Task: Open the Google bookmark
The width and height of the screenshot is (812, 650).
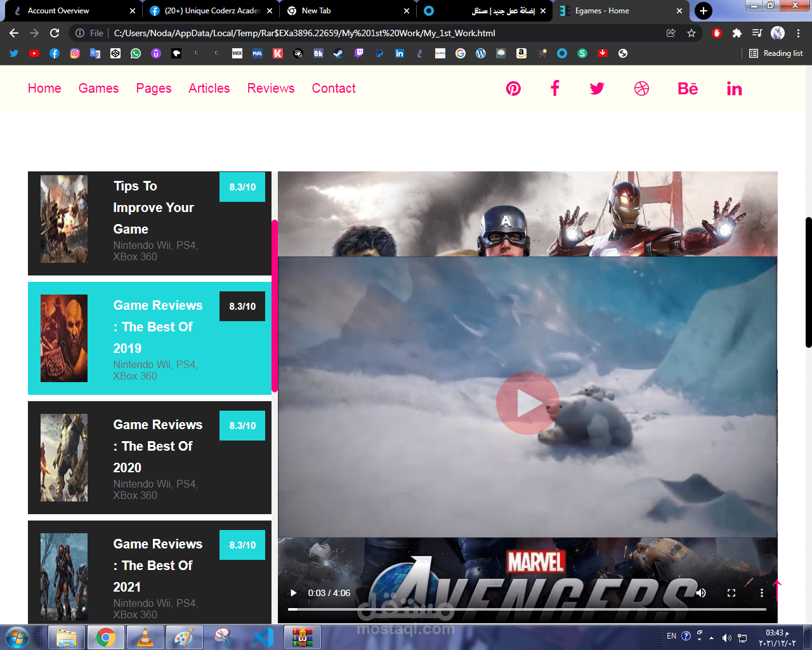Action: click(461, 53)
